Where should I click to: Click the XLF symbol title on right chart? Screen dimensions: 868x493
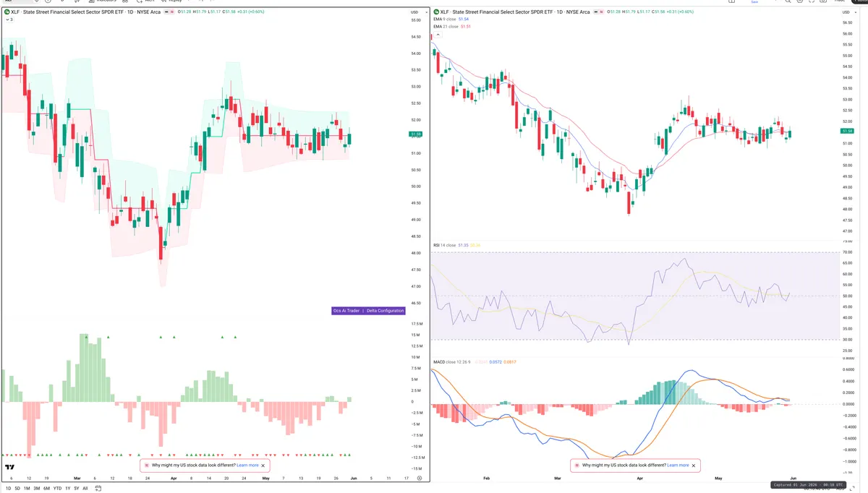[x=515, y=12]
